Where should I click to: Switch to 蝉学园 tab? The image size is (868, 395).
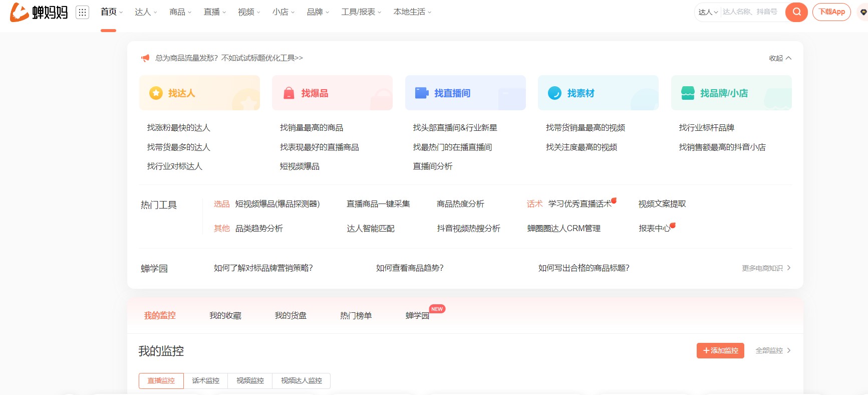pos(418,315)
